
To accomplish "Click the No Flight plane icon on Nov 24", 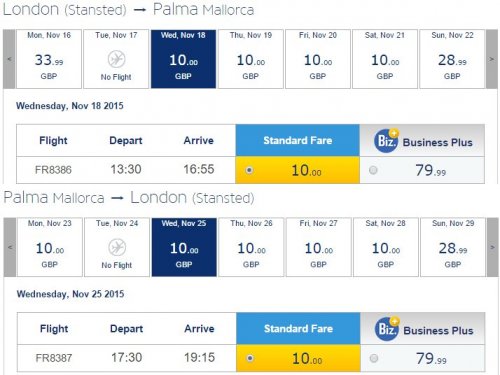I will pyautogui.click(x=117, y=247).
